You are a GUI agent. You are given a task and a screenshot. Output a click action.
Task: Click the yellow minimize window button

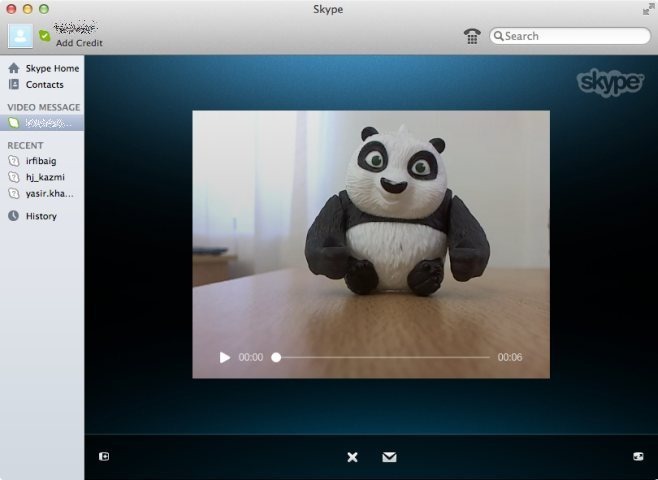28,9
